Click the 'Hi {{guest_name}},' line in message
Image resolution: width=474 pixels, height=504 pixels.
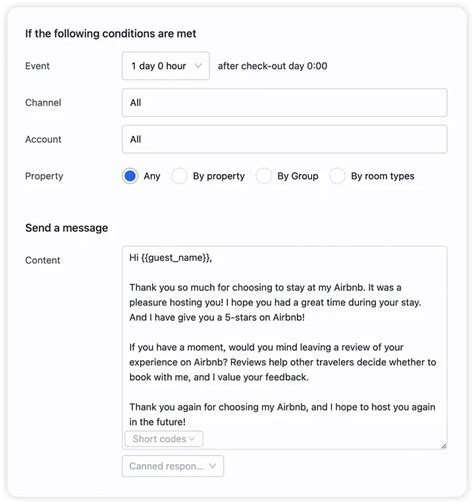pos(171,258)
